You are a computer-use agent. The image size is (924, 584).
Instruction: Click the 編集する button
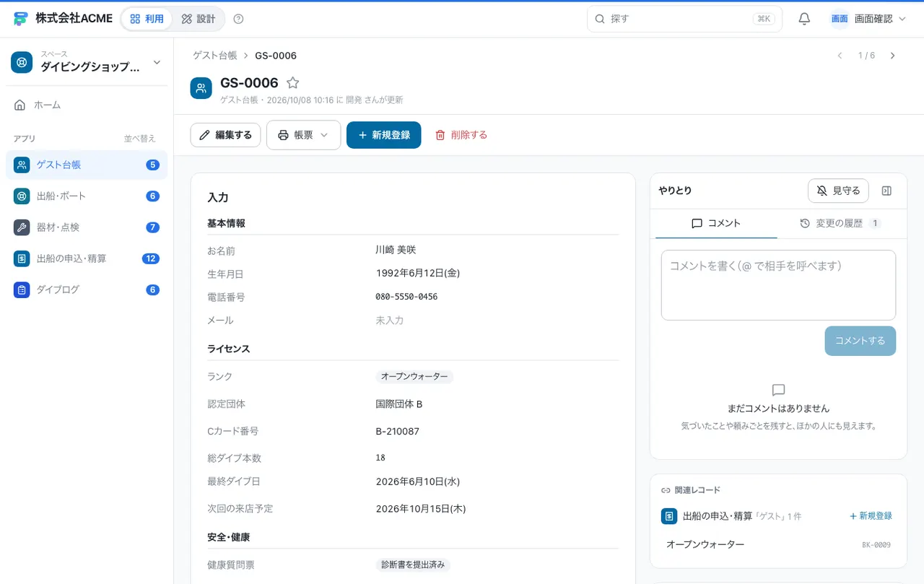(225, 135)
